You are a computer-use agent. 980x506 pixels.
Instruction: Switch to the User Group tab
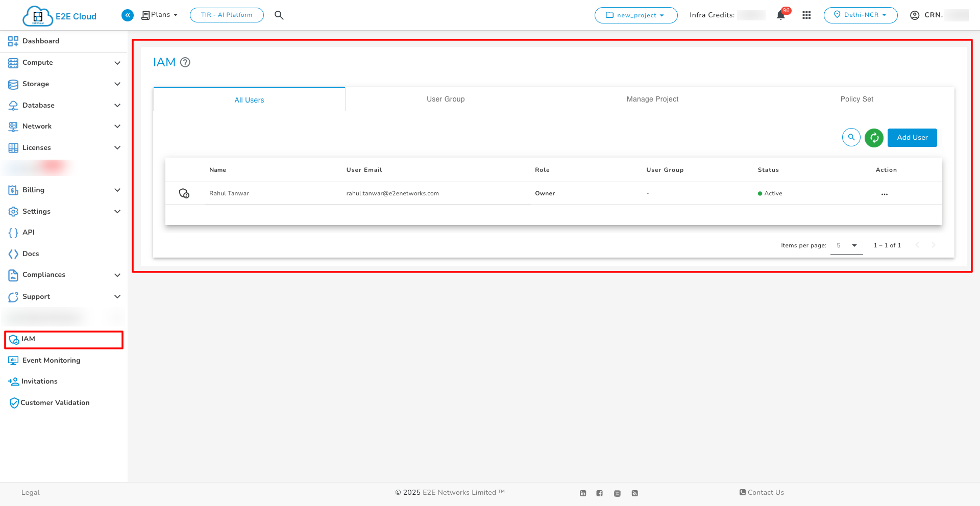446,99
